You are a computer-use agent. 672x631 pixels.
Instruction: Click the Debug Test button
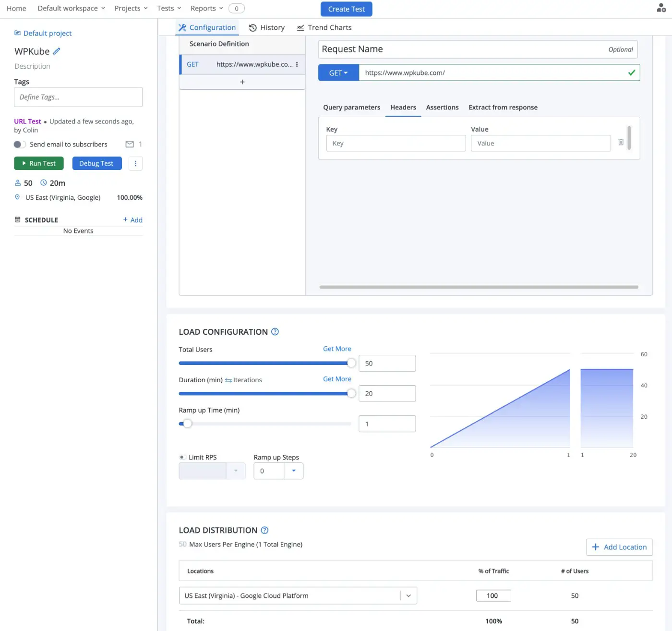(97, 163)
